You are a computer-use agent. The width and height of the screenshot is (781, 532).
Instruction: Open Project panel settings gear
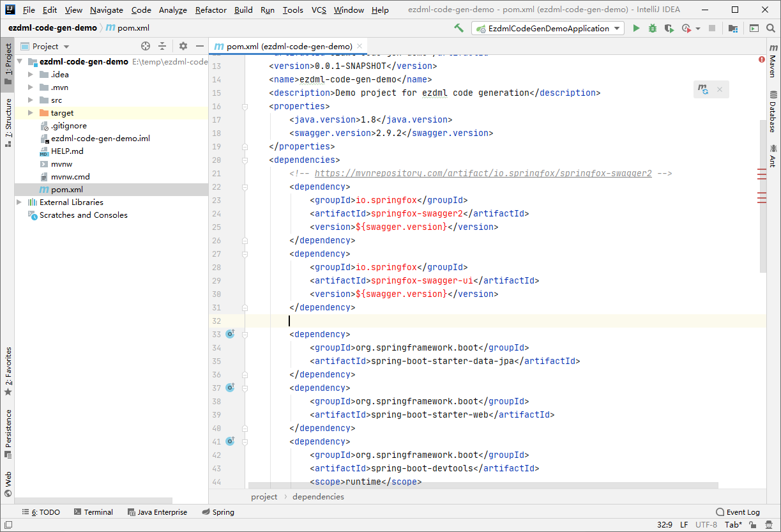(183, 46)
